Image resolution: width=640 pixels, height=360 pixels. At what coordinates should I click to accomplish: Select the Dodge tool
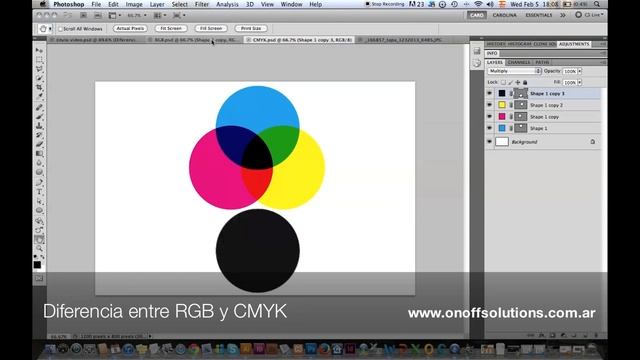pyautogui.click(x=39, y=172)
